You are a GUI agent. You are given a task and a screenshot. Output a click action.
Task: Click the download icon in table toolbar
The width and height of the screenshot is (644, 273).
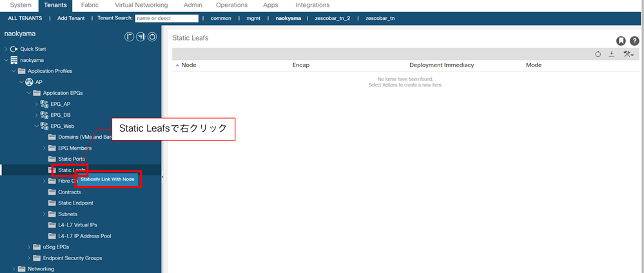[611, 54]
